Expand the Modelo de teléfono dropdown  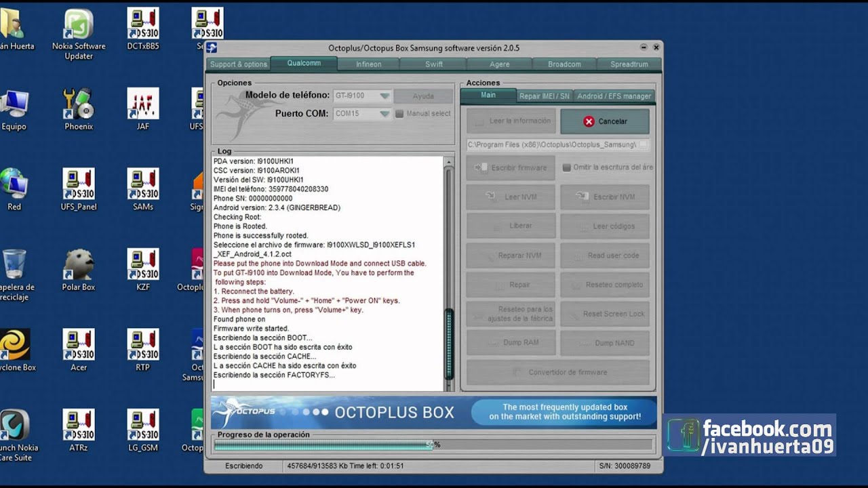pyautogui.click(x=384, y=96)
